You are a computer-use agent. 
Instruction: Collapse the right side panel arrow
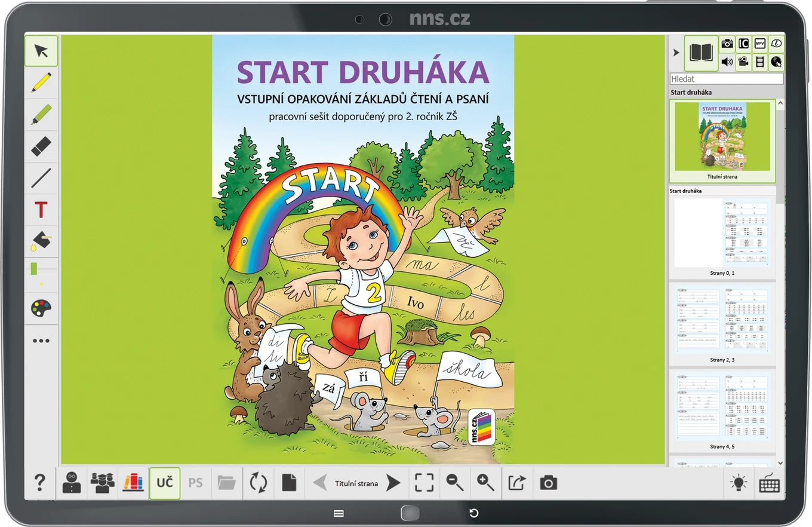[x=676, y=53]
